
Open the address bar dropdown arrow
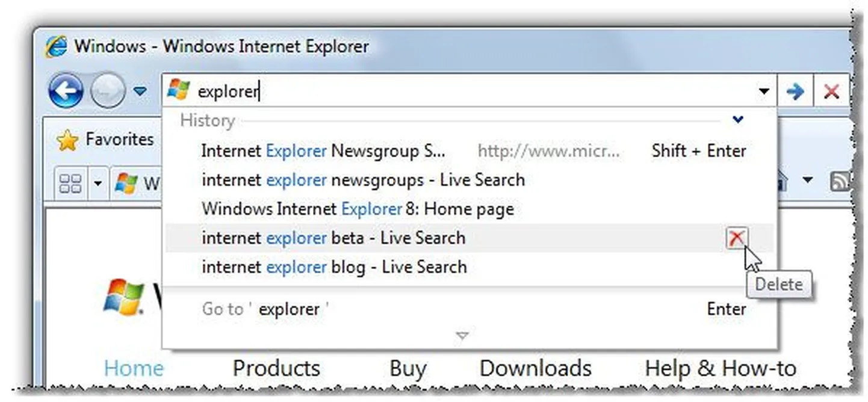(764, 91)
